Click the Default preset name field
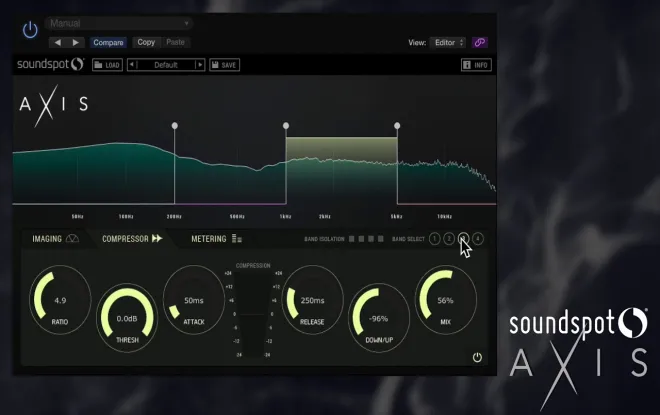This screenshot has height=415, width=660. [166, 65]
